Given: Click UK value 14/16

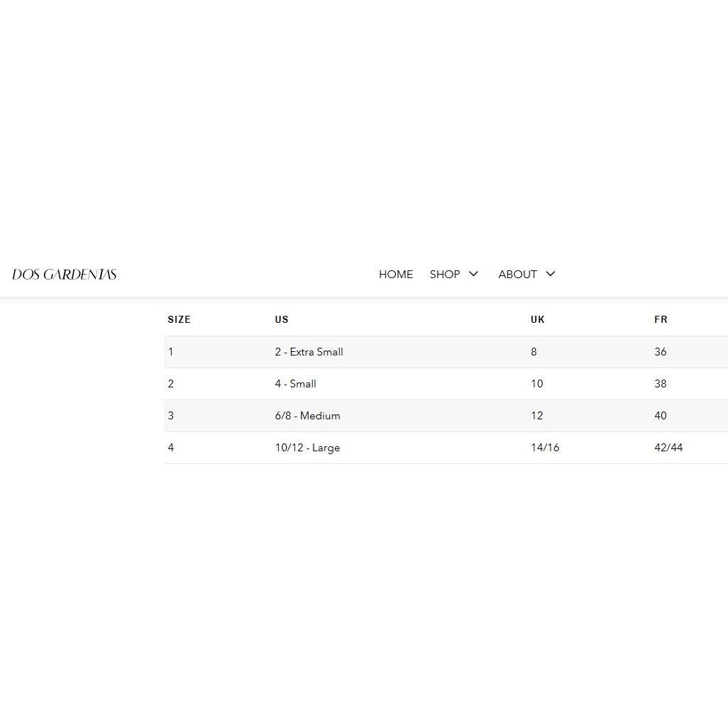Looking at the screenshot, I should (545, 448).
